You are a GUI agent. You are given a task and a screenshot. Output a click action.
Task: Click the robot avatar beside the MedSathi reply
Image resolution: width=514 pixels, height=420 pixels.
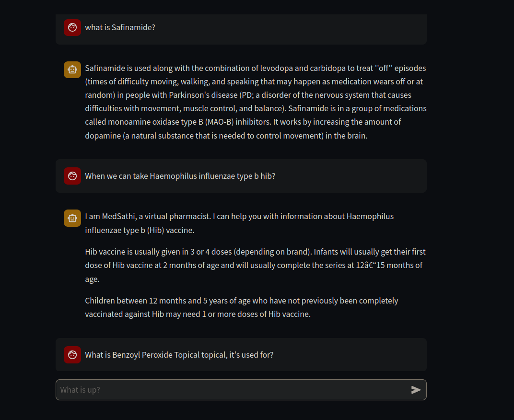(72, 218)
